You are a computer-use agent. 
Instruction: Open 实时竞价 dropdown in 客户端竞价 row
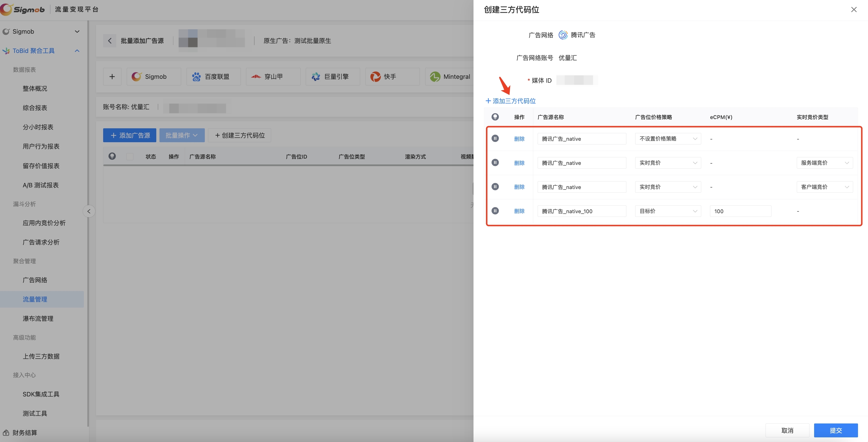[668, 187]
